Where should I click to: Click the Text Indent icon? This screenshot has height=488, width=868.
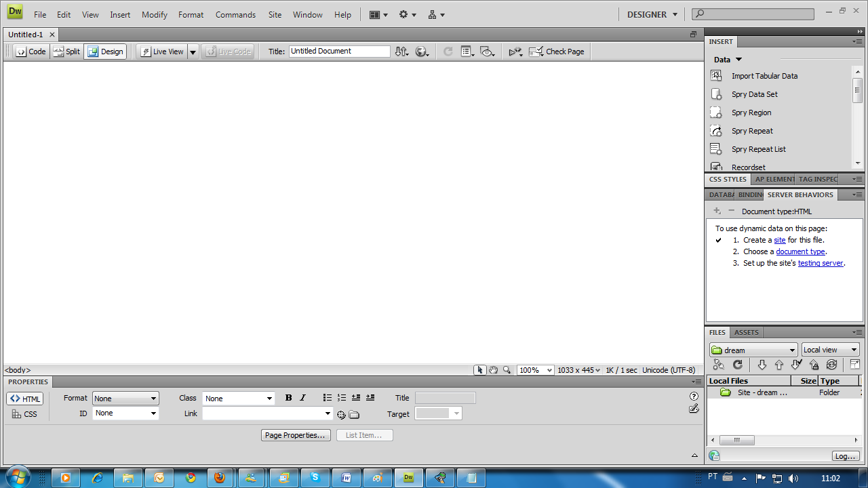pos(370,398)
